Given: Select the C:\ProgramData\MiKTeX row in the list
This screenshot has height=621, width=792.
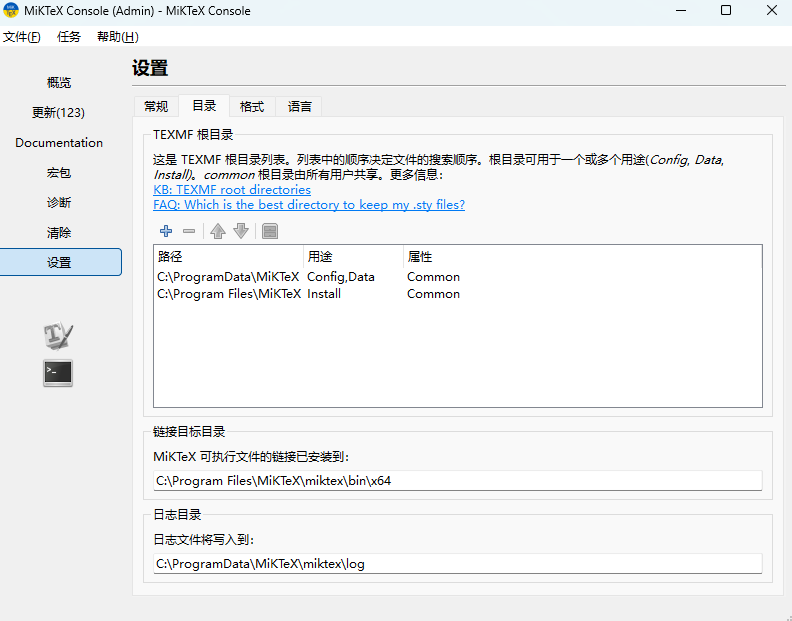Looking at the screenshot, I should point(228,277).
